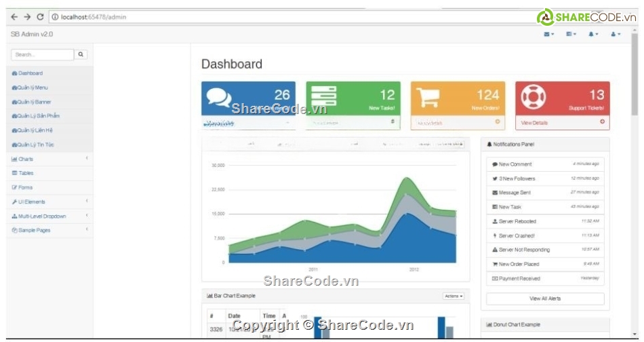Screen dimensions: 644x342
Task: Open the Server Not Responding notification
Action: (545, 250)
